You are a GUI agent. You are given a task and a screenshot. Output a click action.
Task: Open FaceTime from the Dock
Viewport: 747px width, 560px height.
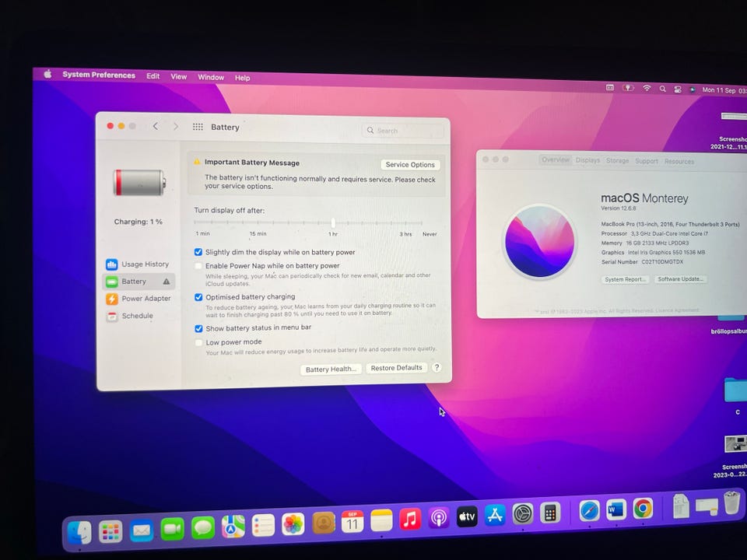click(x=173, y=529)
